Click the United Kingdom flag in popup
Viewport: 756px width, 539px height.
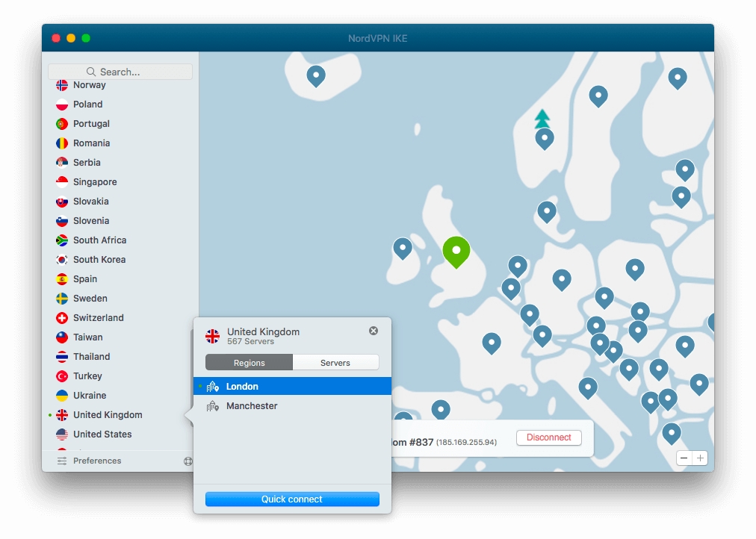click(213, 336)
